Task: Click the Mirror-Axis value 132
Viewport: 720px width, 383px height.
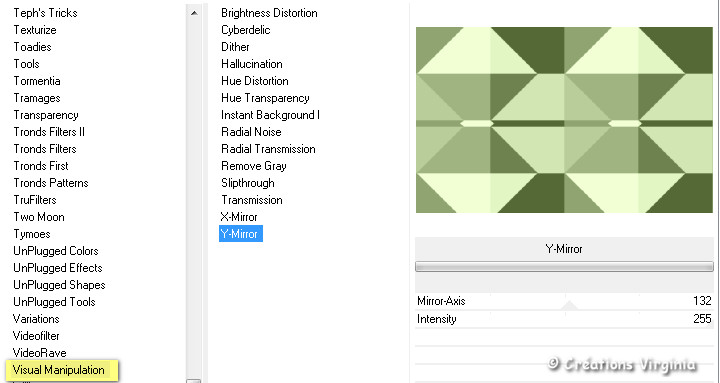Action: click(702, 301)
